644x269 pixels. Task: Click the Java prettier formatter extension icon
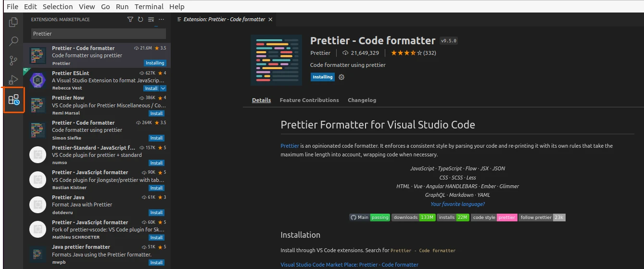tap(38, 254)
